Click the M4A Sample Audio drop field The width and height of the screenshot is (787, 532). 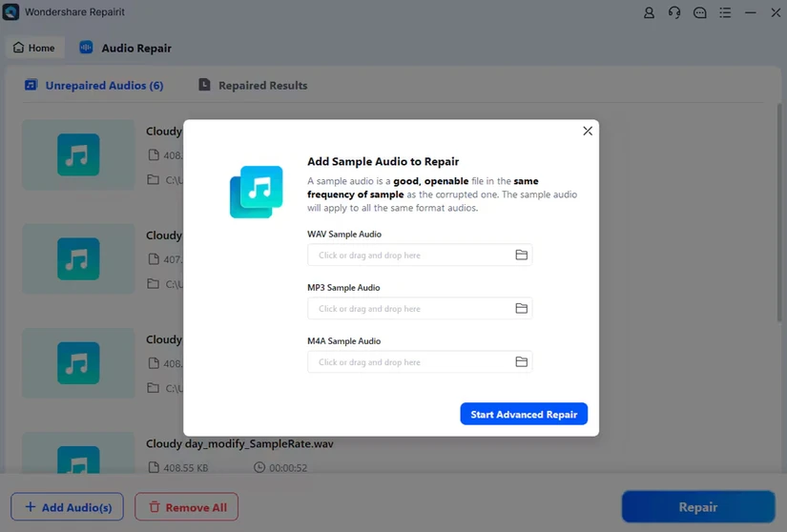pyautogui.click(x=408, y=362)
